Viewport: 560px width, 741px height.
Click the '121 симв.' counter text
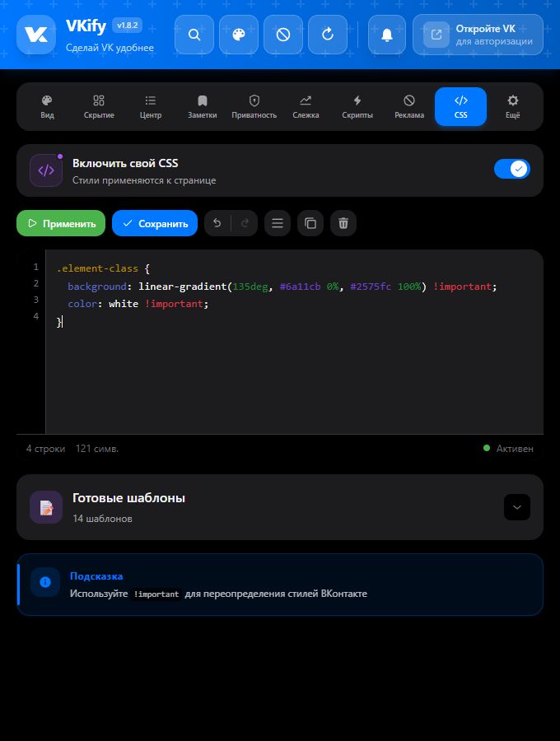tap(97, 449)
